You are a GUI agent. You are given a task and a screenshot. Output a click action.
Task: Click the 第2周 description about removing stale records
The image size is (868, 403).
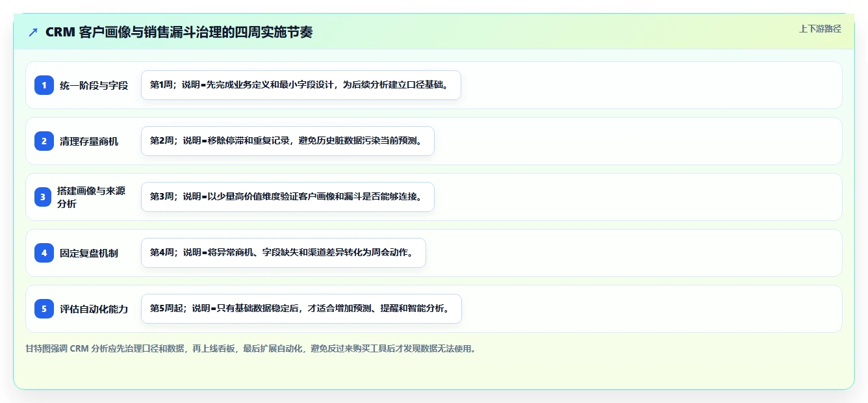tap(287, 141)
